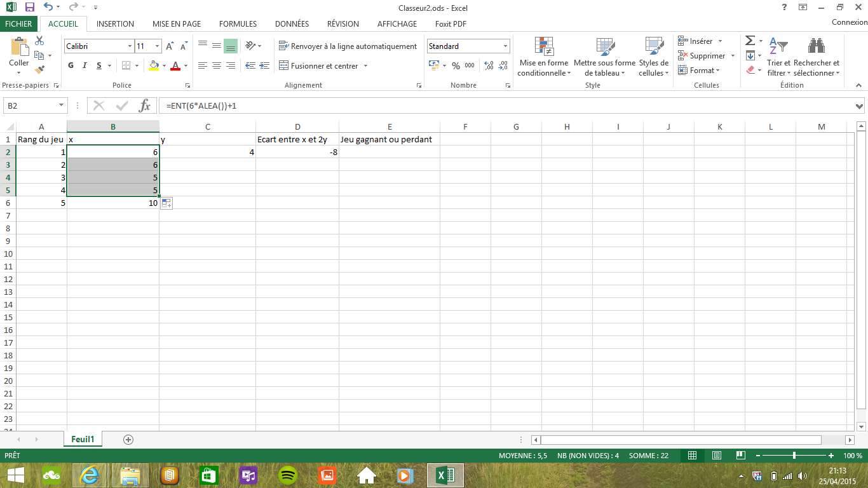Toggle bold formatting with the G button
Image resolution: width=868 pixels, height=488 pixels.
(71, 65)
